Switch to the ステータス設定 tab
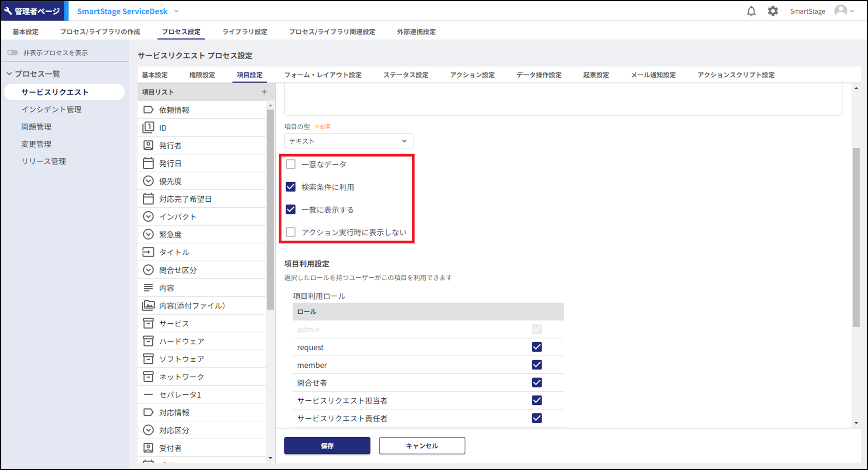 pos(406,75)
